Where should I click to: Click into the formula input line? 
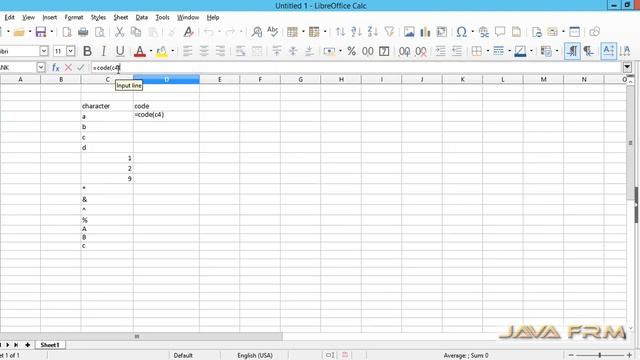click(355, 67)
